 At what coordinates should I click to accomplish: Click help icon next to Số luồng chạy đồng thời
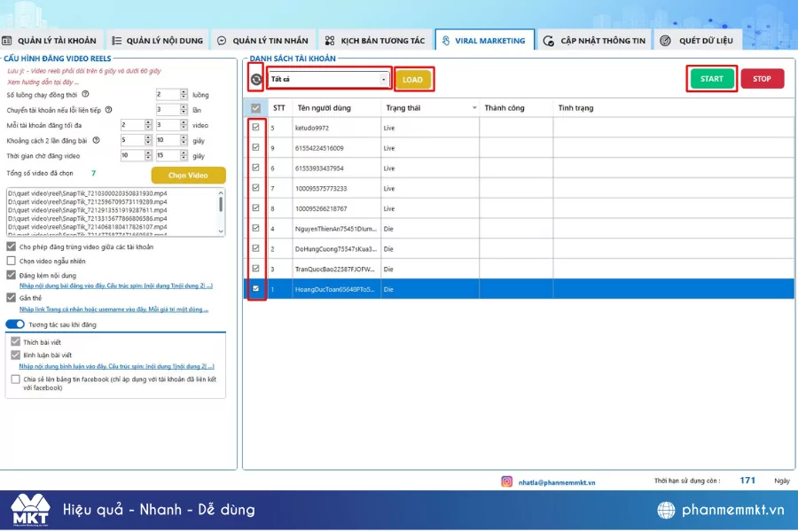(86, 94)
